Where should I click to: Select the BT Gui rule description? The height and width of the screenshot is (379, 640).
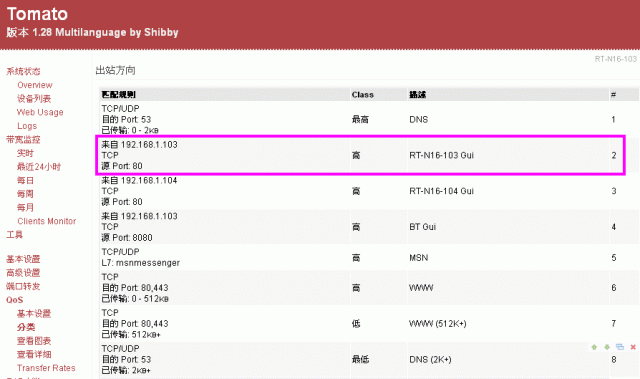pos(422,227)
